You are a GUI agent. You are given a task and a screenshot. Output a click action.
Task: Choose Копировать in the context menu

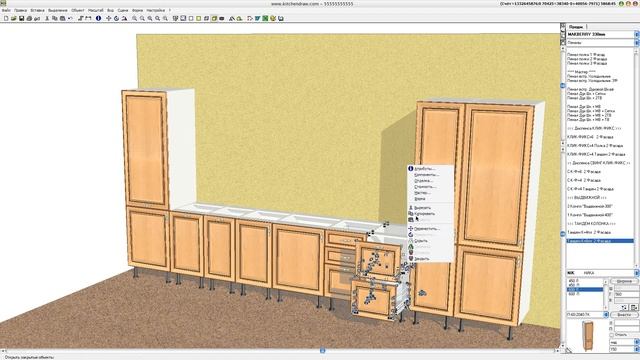coord(424,213)
